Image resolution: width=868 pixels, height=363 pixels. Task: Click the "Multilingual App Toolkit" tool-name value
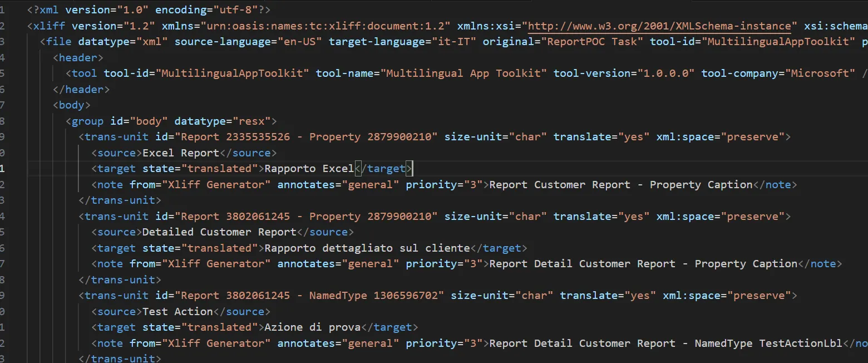pos(463,73)
